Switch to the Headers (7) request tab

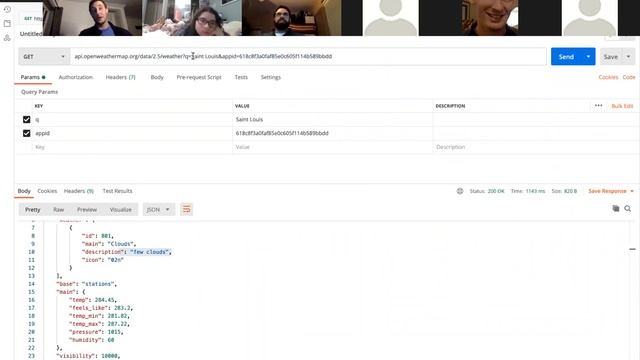coord(120,77)
